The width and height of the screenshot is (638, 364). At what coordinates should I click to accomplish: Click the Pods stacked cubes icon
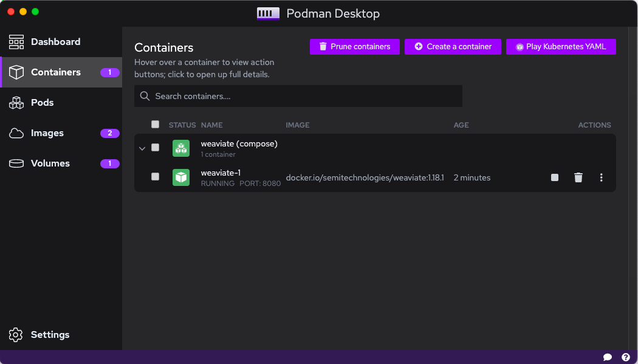(16, 103)
